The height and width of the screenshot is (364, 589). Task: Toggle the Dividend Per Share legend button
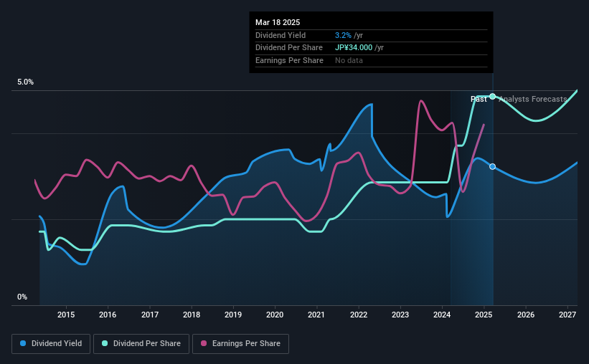click(141, 344)
